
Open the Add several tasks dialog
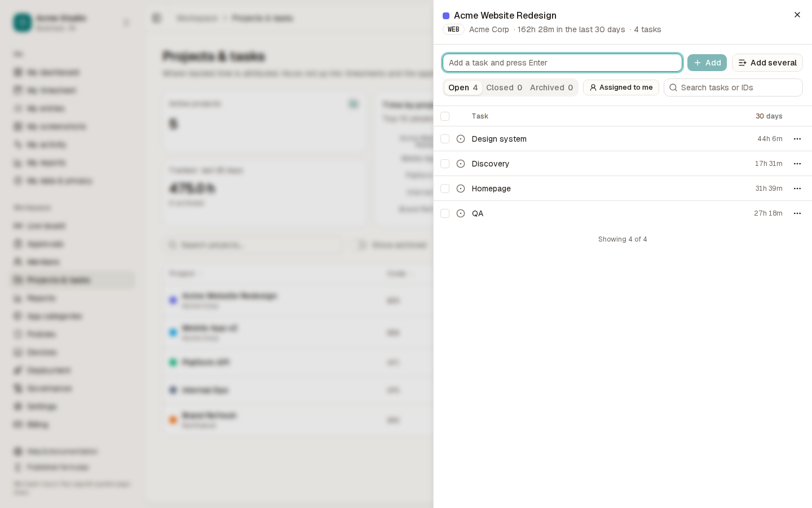click(767, 63)
